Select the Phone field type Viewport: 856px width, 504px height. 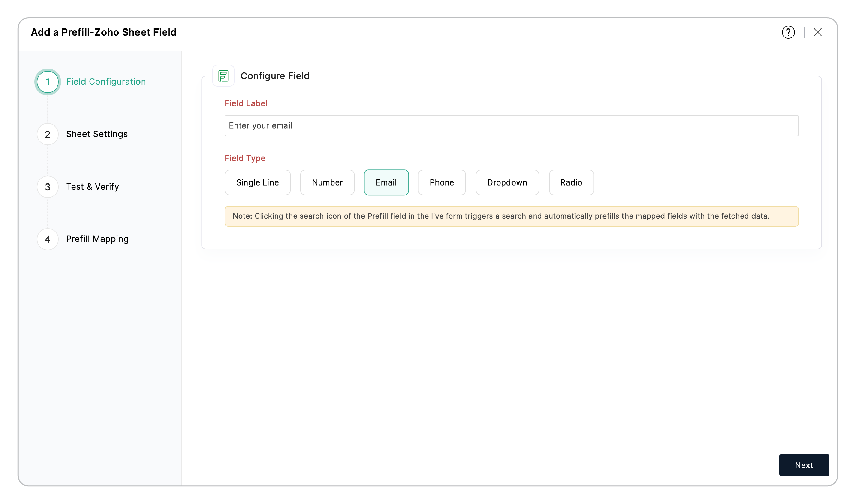(442, 182)
